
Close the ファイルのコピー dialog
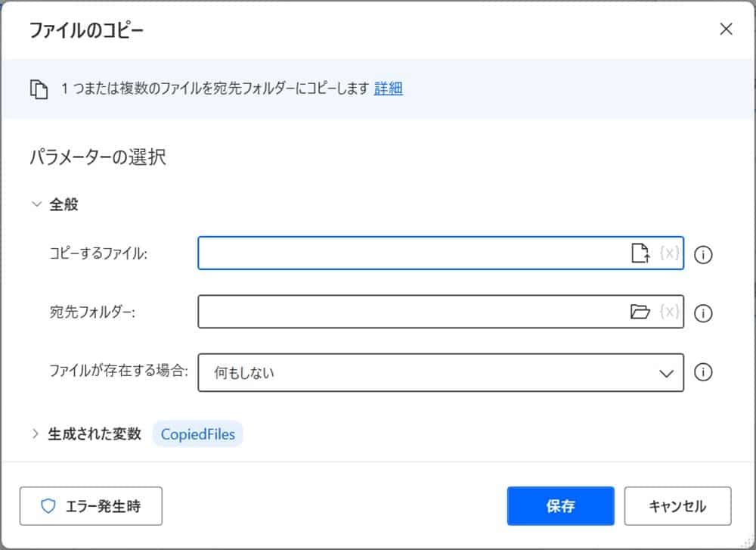pos(726,30)
